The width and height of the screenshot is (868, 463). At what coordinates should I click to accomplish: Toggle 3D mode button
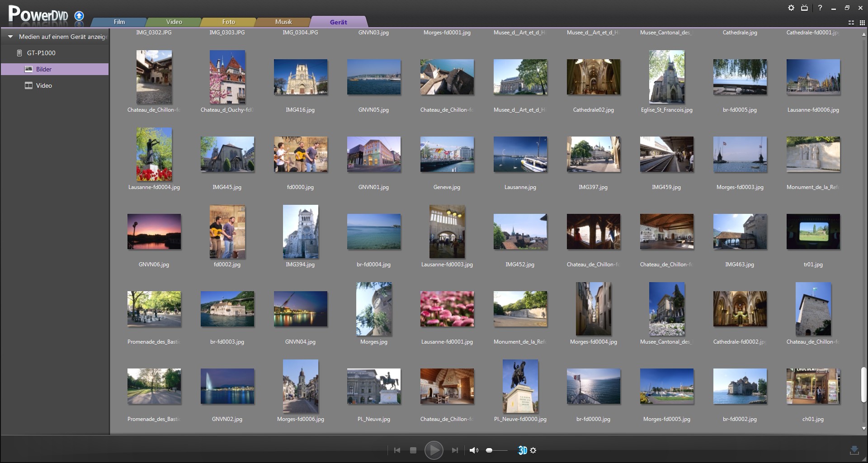522,450
